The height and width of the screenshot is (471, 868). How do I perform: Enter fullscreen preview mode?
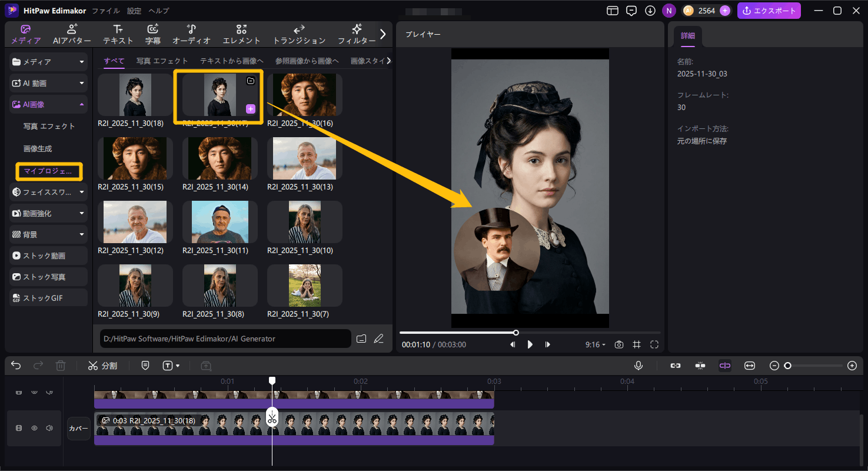654,344
